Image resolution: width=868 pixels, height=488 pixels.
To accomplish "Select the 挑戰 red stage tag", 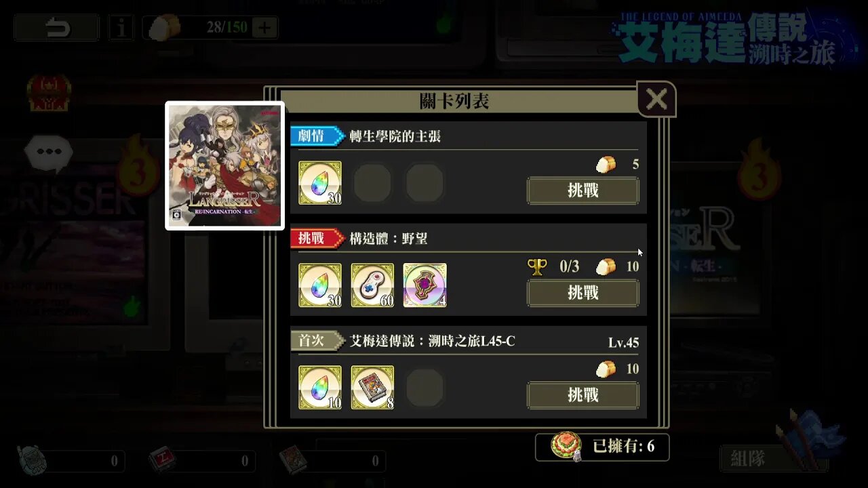I will [317, 238].
